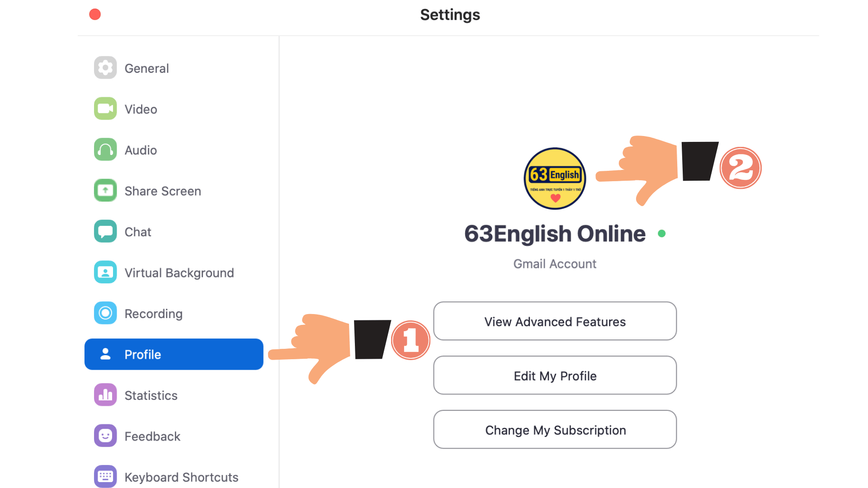The width and height of the screenshot is (868, 488).
Task: Click Change My Subscription button
Action: (555, 430)
